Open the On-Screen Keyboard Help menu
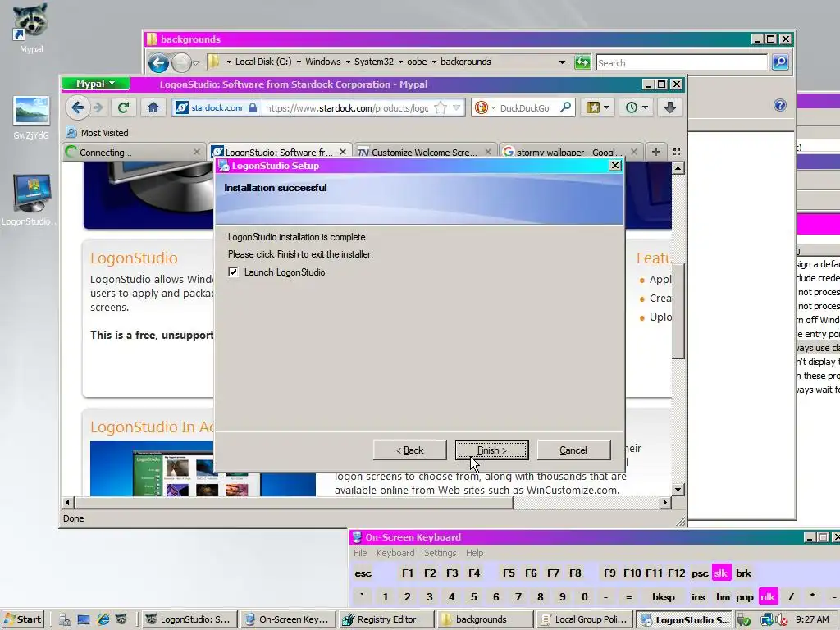This screenshot has width=840, height=630. (475, 553)
